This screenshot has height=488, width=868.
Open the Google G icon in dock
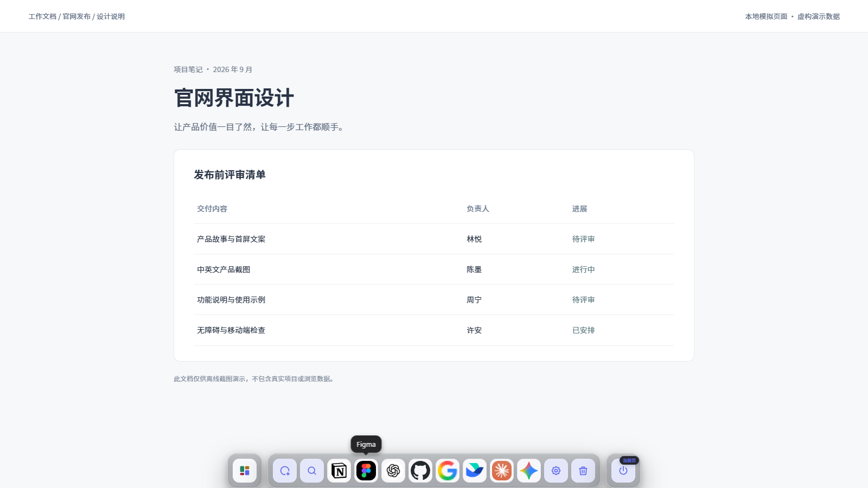[x=448, y=471]
